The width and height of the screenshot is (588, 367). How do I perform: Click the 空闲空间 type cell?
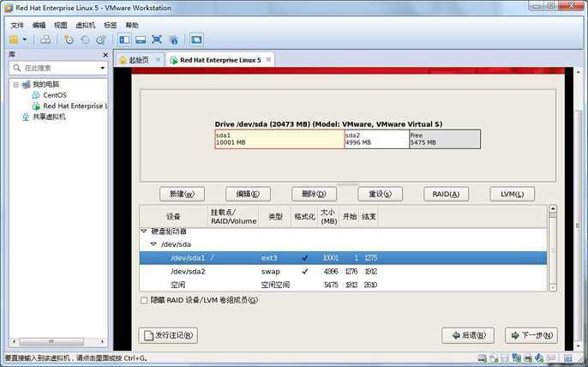point(275,285)
